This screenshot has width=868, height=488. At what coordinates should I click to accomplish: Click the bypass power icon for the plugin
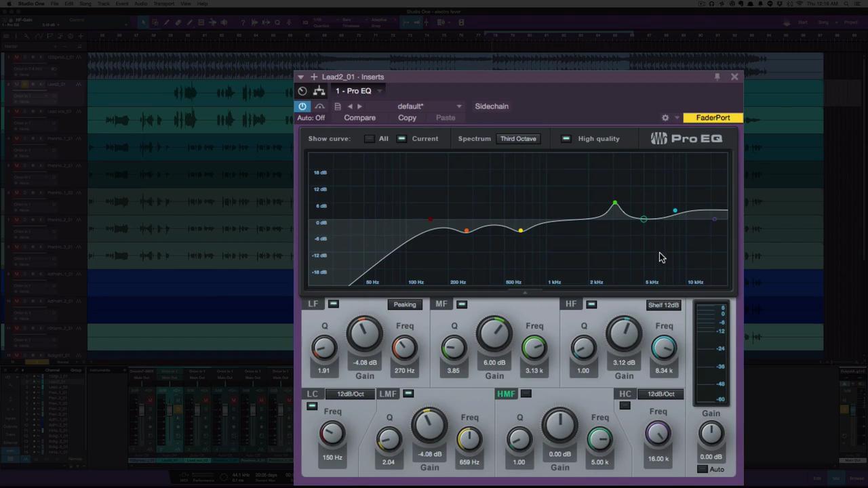tap(302, 106)
